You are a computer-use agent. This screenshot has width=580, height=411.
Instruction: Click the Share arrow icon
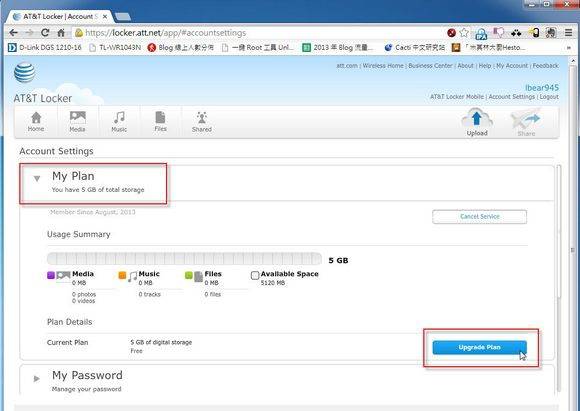pyautogui.click(x=526, y=122)
